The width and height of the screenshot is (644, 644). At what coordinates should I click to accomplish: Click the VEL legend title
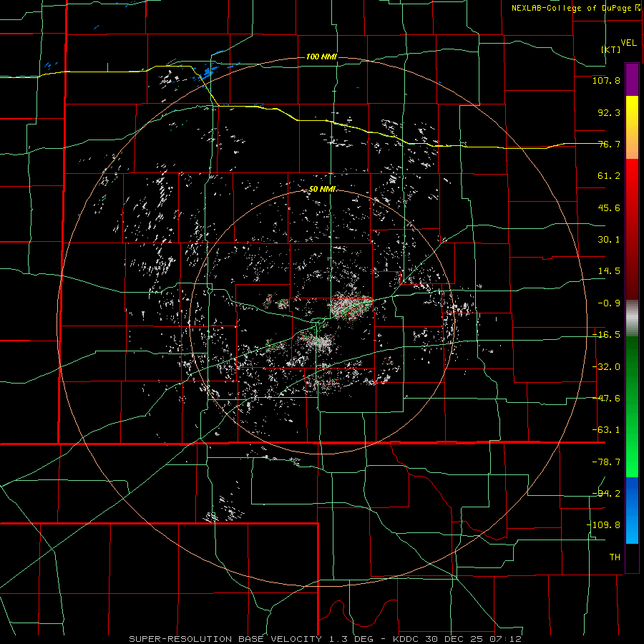pos(628,43)
